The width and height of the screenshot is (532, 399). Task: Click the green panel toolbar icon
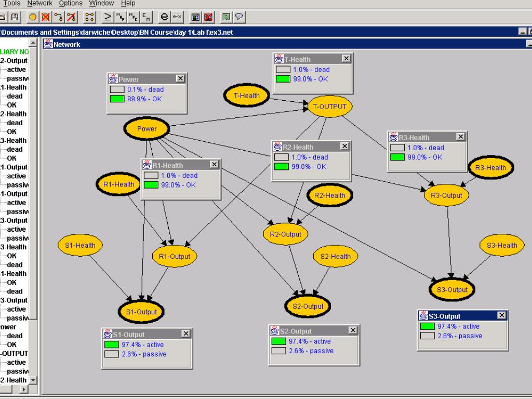(227, 17)
